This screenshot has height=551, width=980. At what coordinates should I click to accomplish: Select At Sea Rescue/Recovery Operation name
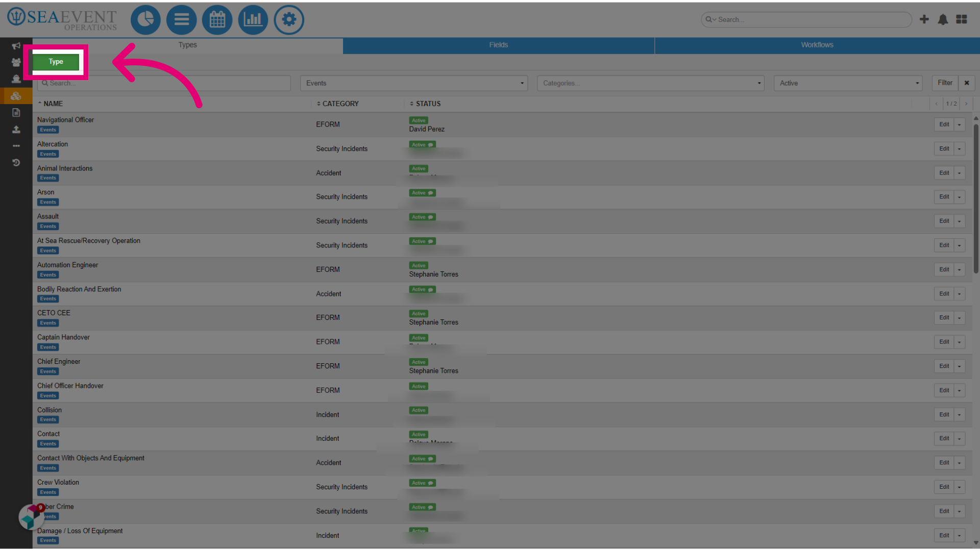coord(89,241)
